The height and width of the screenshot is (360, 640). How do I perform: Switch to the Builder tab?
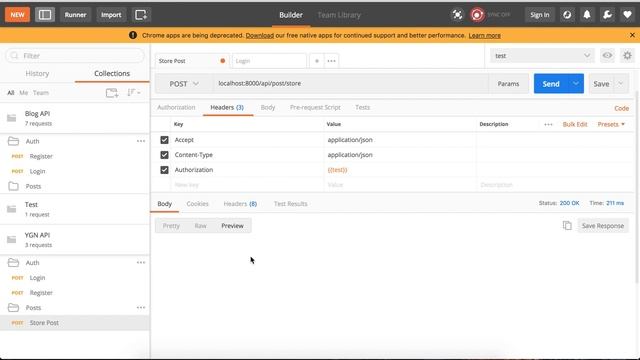tap(291, 15)
